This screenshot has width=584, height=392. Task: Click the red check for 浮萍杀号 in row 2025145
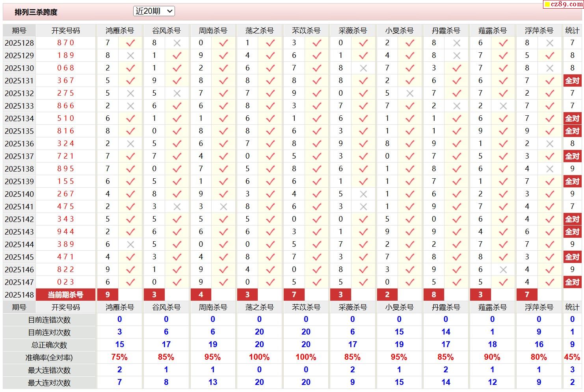(x=550, y=257)
